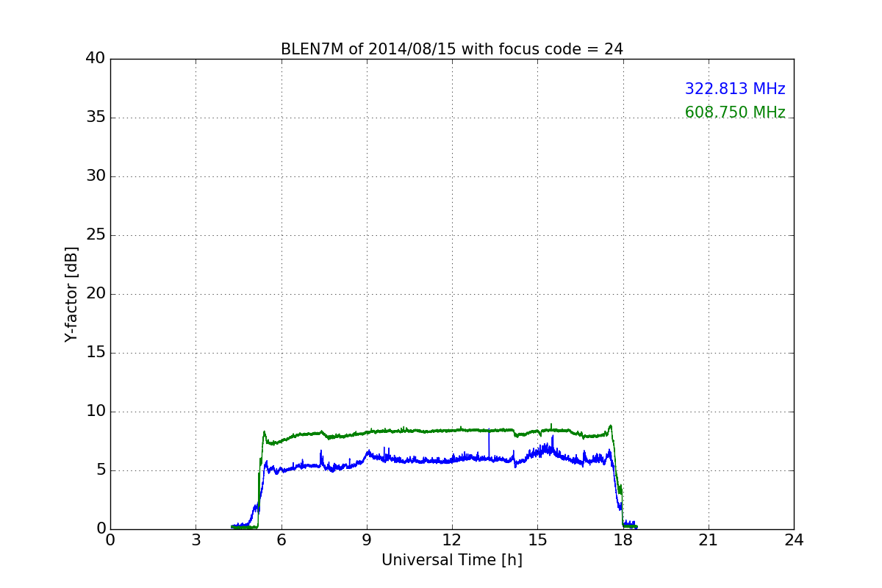Click the Y-factor [dB] axis label
Image resolution: width=882 pixels, height=588 pixels.
pos(71,294)
